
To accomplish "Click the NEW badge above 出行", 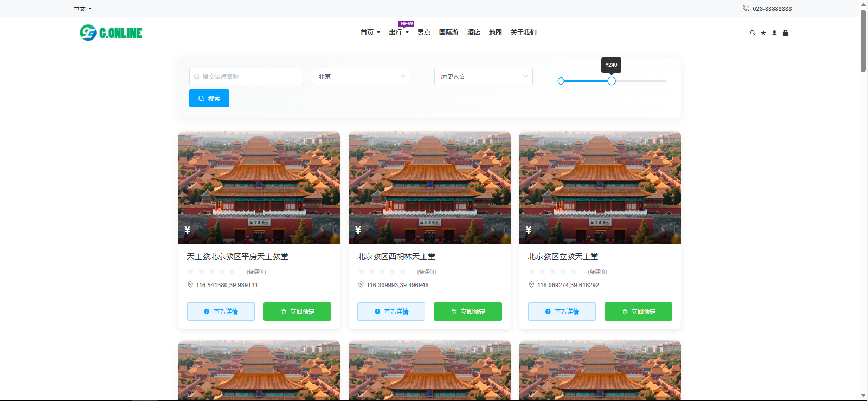I will point(407,24).
